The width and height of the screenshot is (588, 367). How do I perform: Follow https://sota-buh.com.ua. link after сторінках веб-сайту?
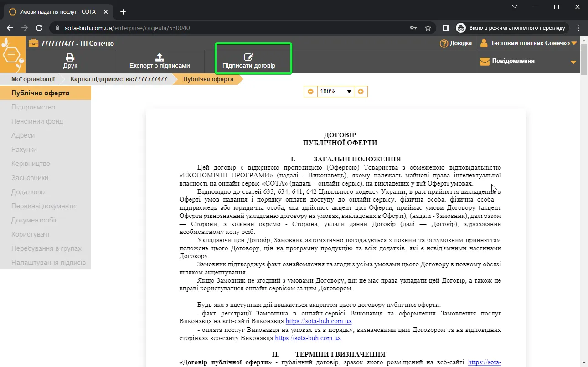(x=308, y=338)
